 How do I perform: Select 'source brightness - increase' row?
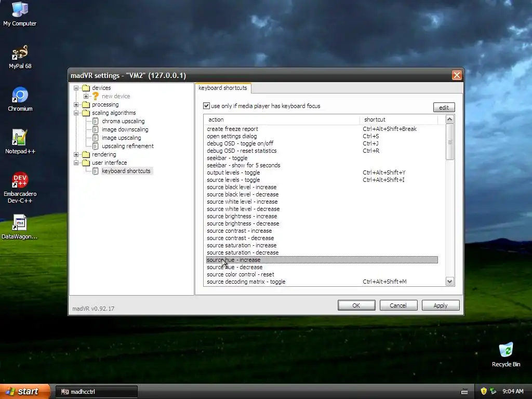[322, 216]
